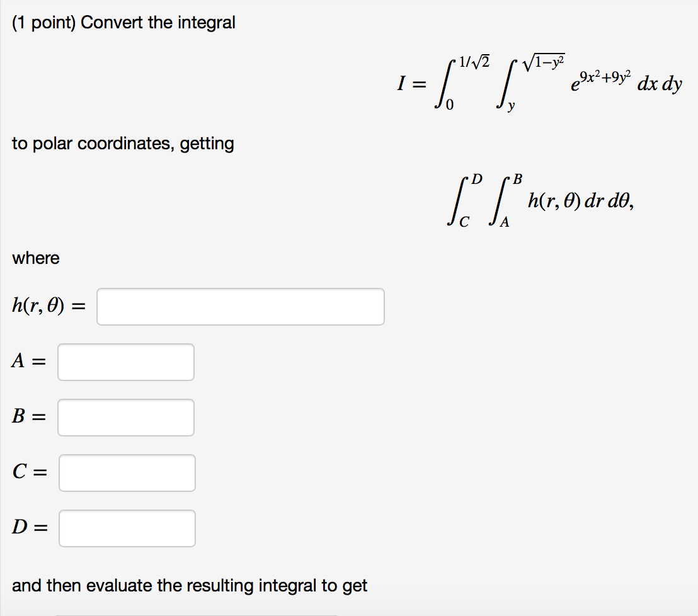This screenshot has height=616, width=698.
Task: Click the lower limit C of polar integral
Action: [x=464, y=222]
